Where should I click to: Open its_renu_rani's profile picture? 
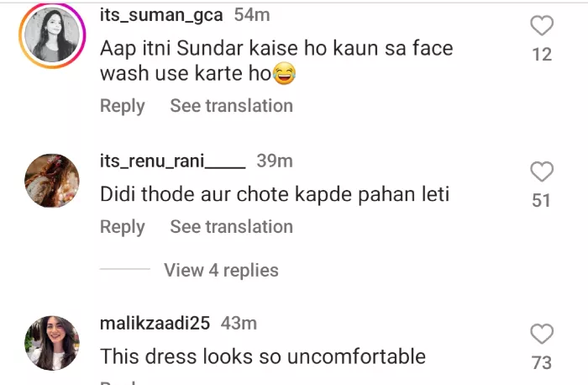coord(52,180)
